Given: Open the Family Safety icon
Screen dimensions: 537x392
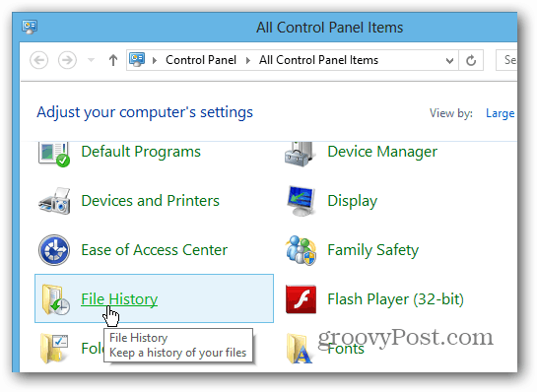Looking at the screenshot, I should click(x=301, y=250).
